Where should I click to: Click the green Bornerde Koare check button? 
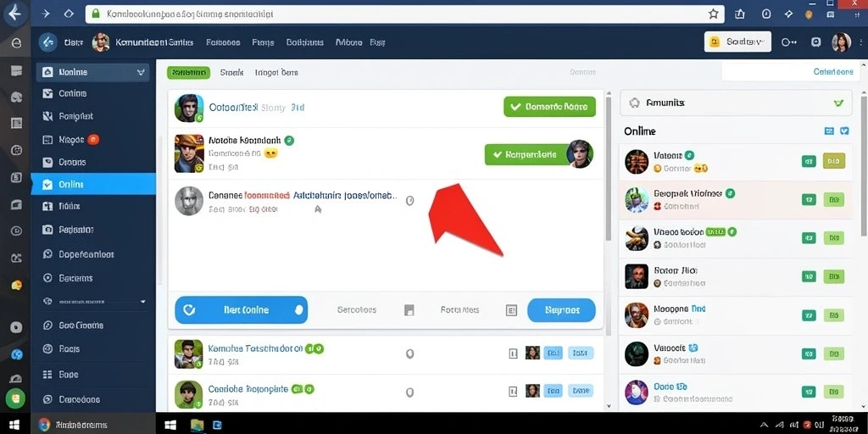[x=549, y=107]
